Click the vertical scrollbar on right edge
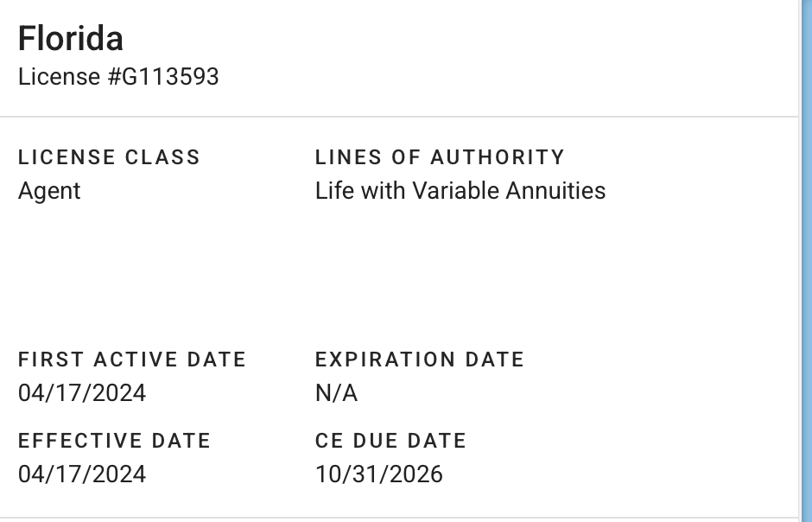 point(805,259)
